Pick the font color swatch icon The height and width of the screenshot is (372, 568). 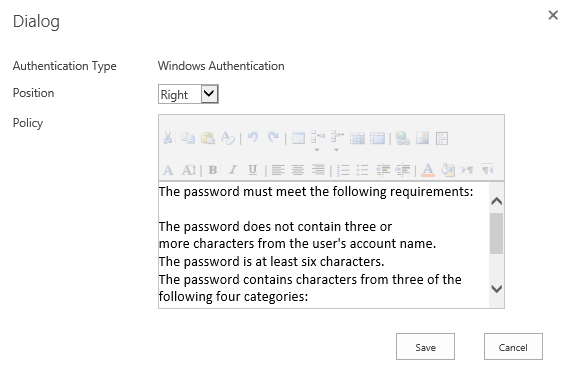tap(428, 170)
